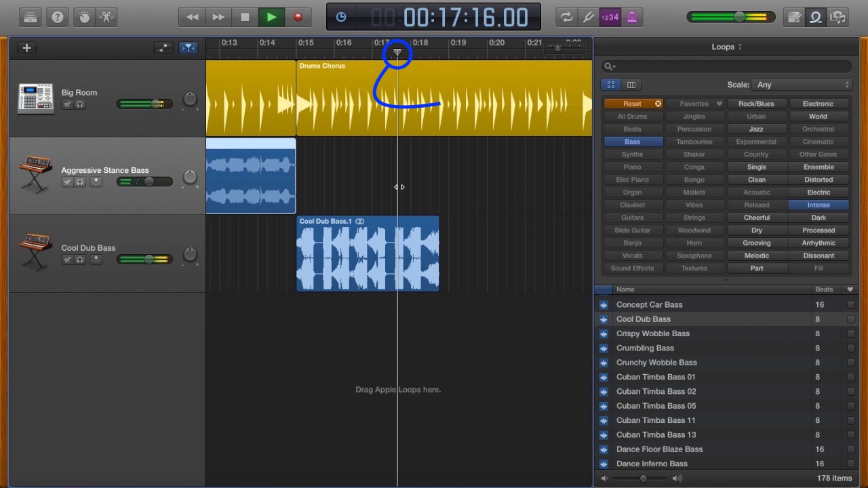This screenshot has height=488, width=868.
Task: Open the Loops library dropdown
Action: click(x=726, y=47)
